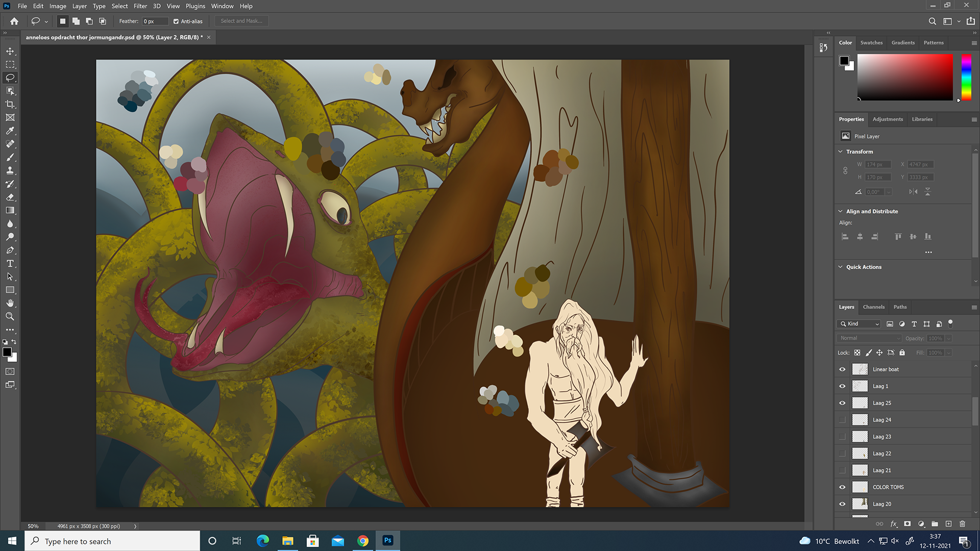Image resolution: width=980 pixels, height=551 pixels.
Task: Select the Eyedropper tool
Action: pyautogui.click(x=10, y=131)
